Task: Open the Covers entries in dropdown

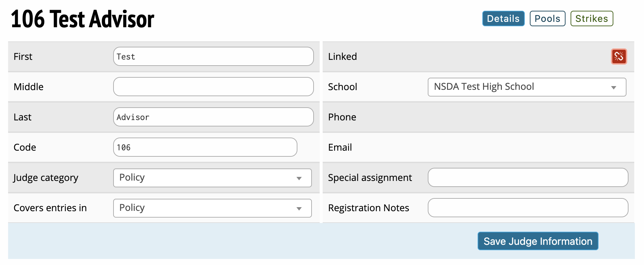Action: point(212,208)
